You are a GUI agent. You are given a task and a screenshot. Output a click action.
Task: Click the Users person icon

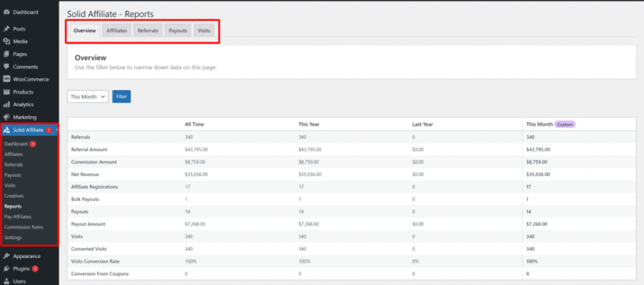pos(6,281)
